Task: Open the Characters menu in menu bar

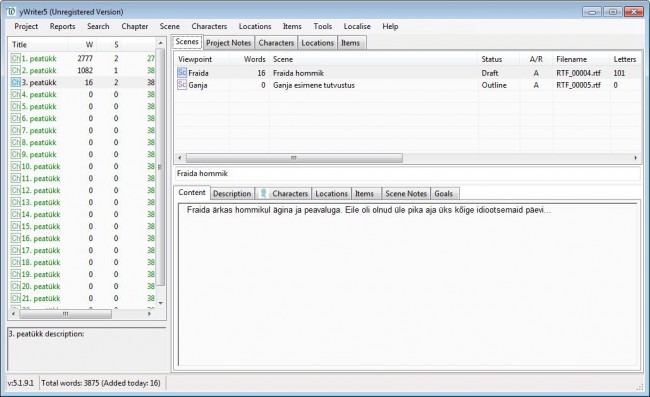Action: click(209, 27)
